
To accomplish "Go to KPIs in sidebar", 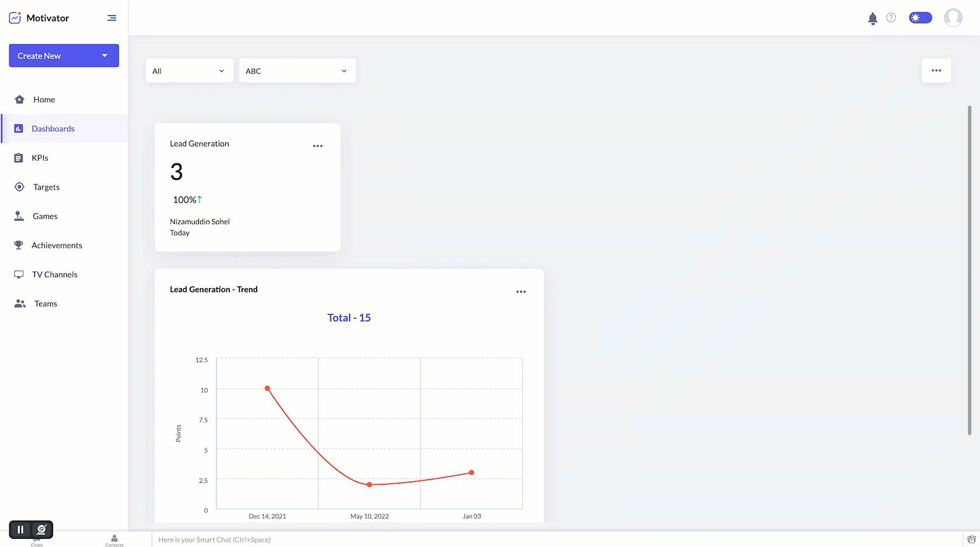I will (x=40, y=158).
